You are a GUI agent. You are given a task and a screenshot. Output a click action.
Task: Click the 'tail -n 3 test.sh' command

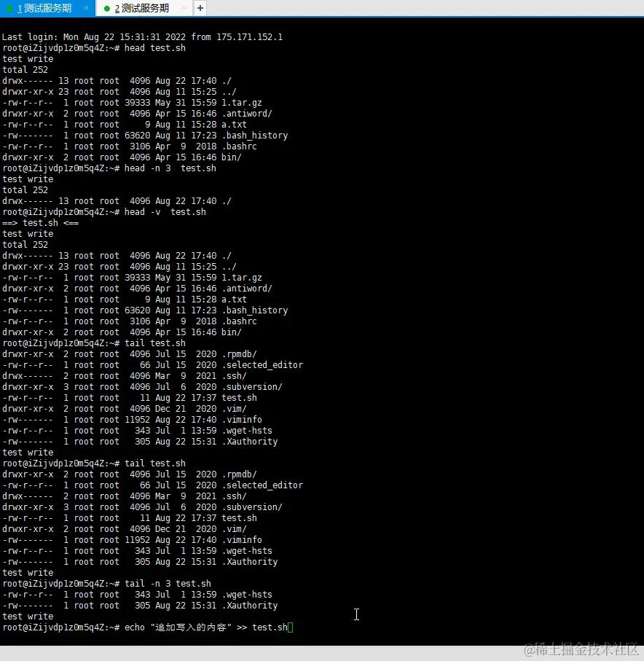click(x=168, y=584)
